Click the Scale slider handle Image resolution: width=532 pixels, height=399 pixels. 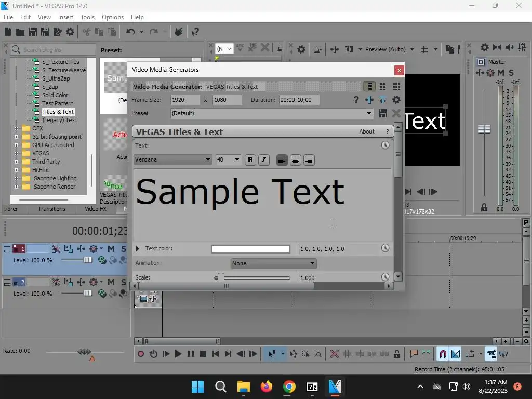coord(220,277)
